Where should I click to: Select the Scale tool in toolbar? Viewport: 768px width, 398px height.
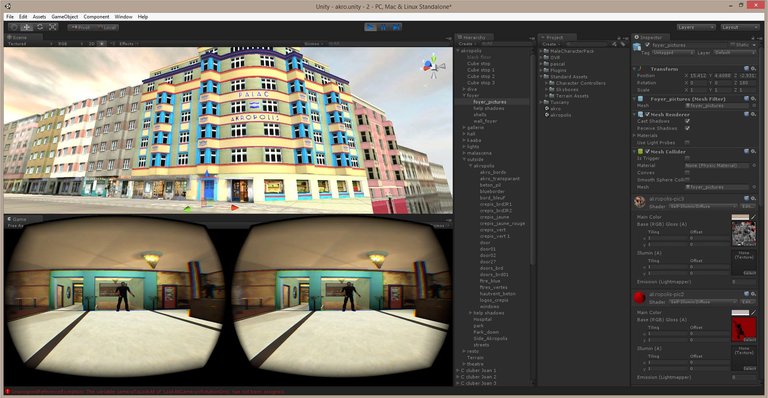52,27
